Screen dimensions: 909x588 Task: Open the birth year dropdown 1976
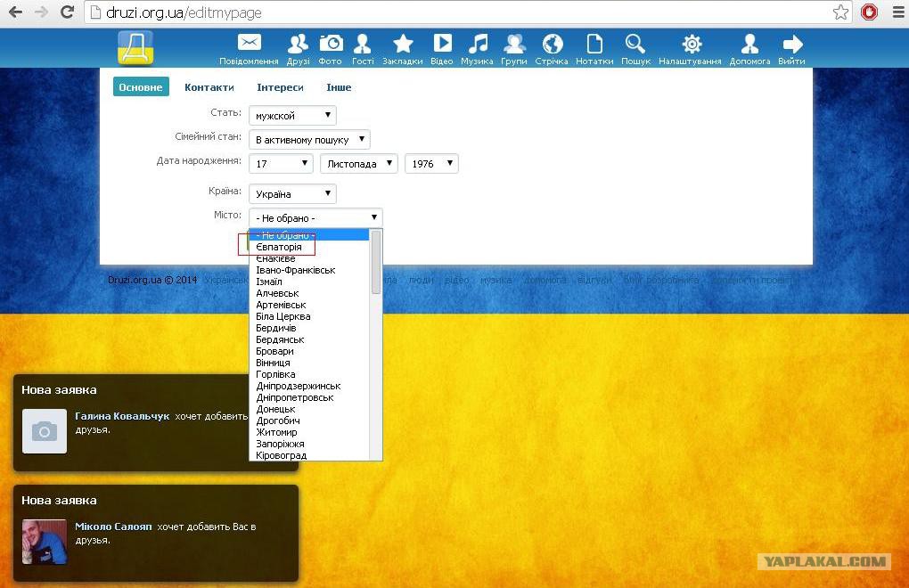click(x=432, y=164)
